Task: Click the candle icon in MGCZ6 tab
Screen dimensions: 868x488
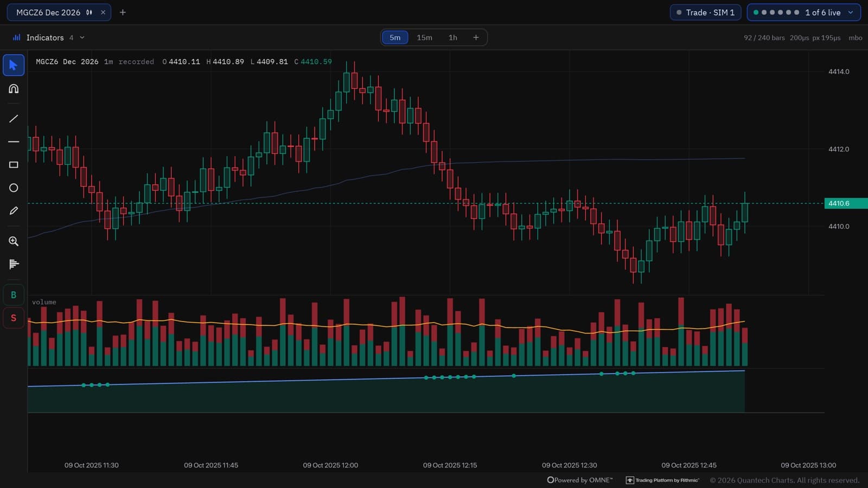Action: point(89,12)
